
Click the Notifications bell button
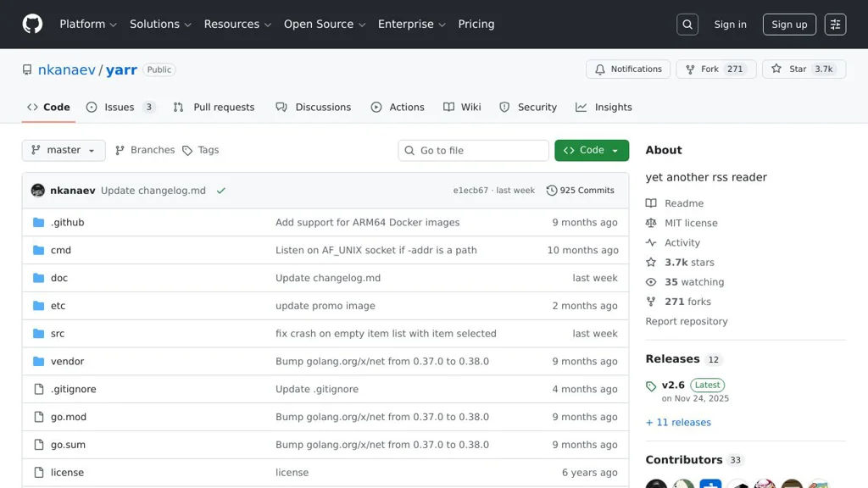coord(628,69)
